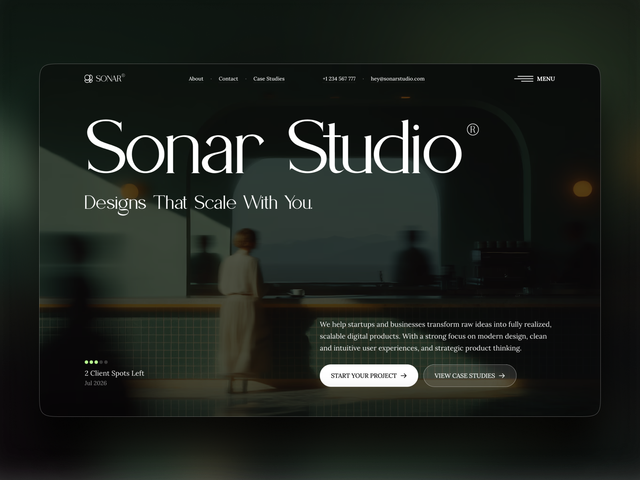Click the MENU label in the header
Viewport: 640px width, 480px height.
point(546,79)
